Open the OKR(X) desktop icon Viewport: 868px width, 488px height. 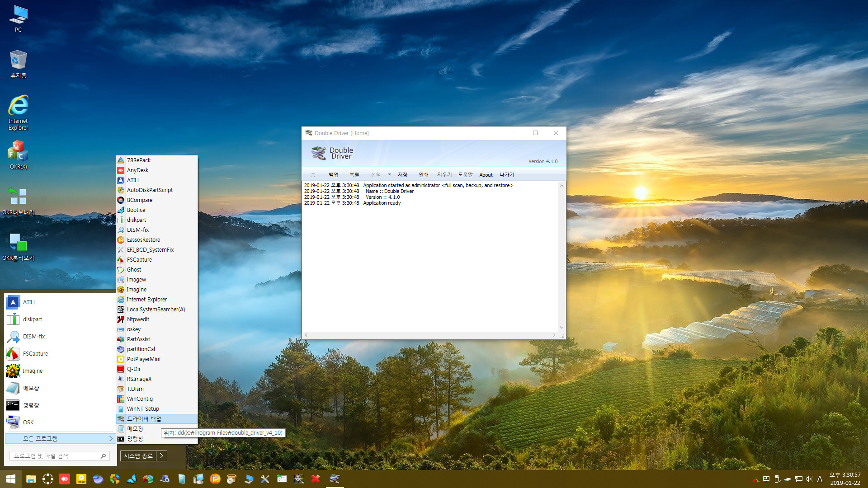pos(18,155)
